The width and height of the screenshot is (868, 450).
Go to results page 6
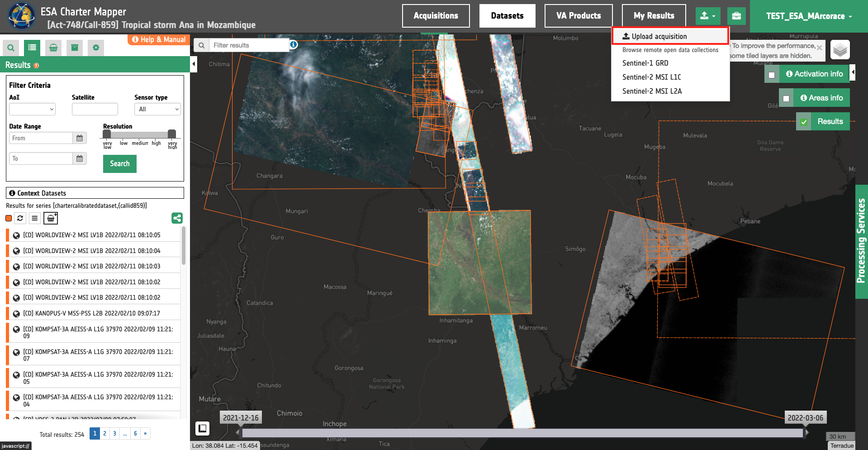135,434
